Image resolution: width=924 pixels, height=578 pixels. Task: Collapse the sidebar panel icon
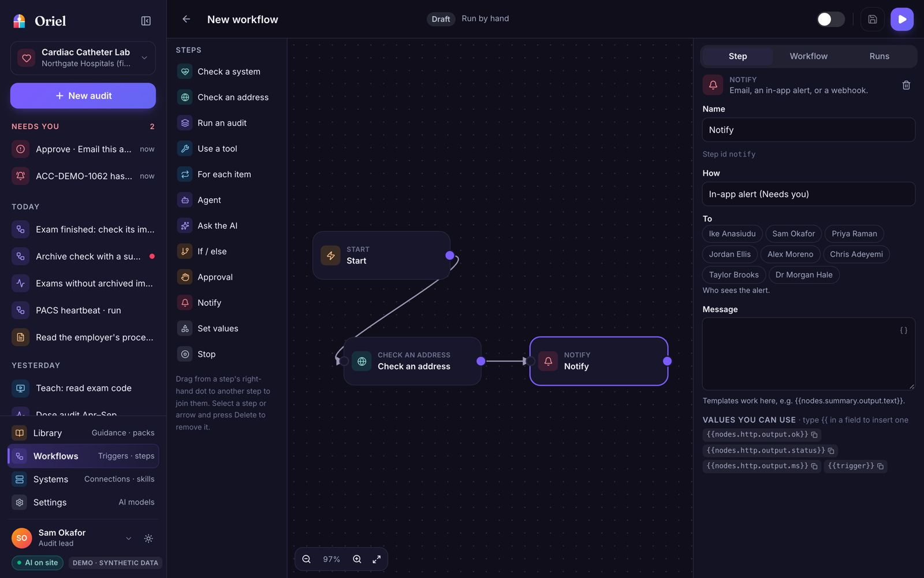pos(146,21)
